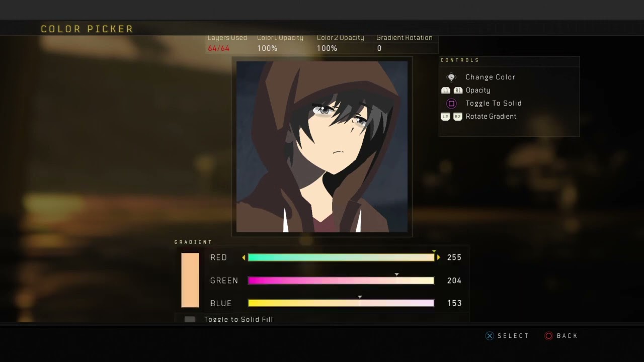Image resolution: width=644 pixels, height=362 pixels.
Task: Click the RED slider label
Action: [x=219, y=257]
